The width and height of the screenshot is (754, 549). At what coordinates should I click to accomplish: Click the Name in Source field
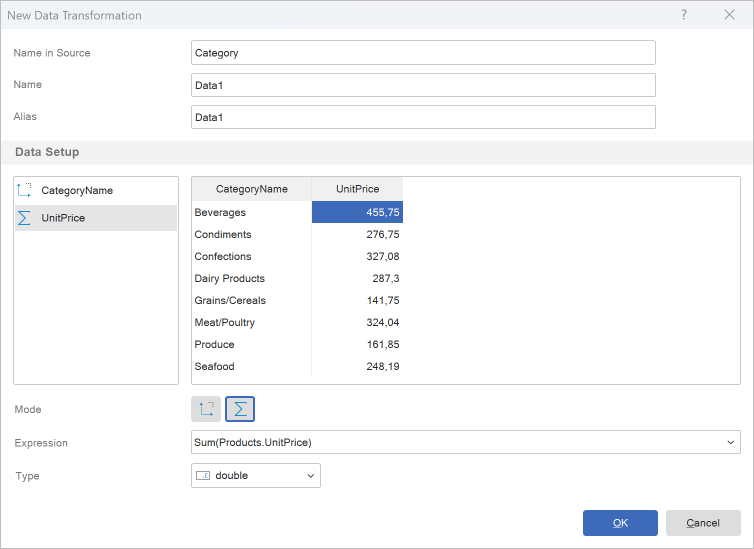point(423,53)
